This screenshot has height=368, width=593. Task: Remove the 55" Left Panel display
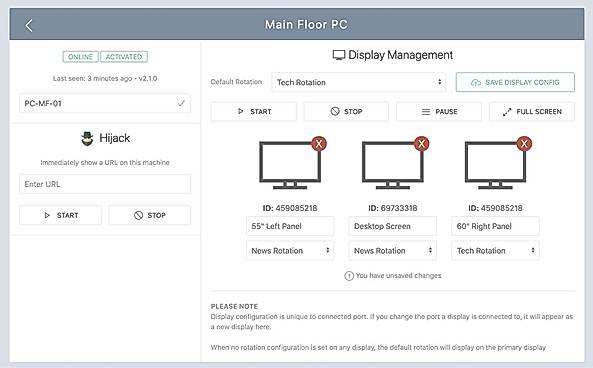[x=319, y=144]
